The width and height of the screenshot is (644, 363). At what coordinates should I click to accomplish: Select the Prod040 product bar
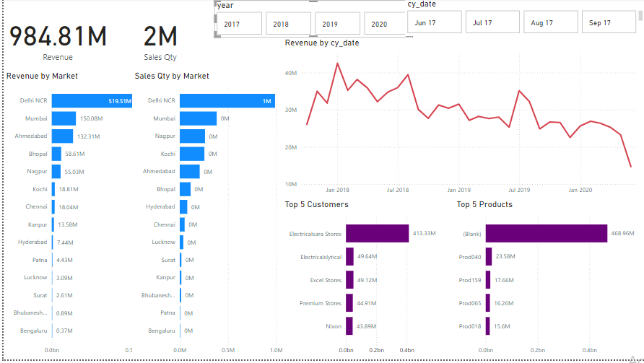coord(489,256)
